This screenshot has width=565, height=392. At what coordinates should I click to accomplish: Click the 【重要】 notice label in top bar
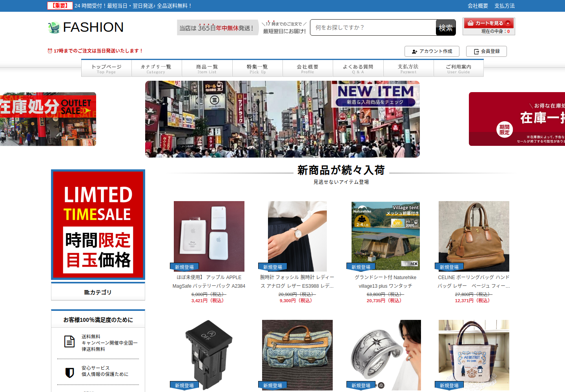point(60,6)
